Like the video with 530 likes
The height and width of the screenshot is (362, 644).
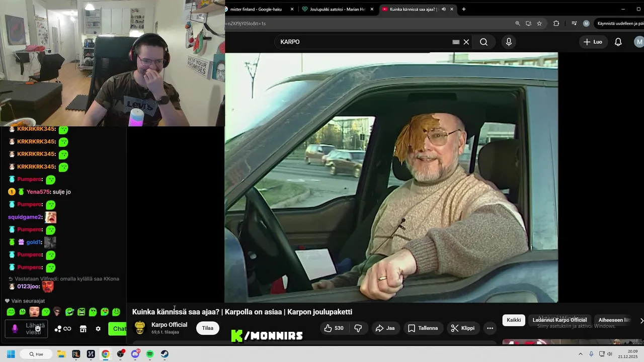coord(334,328)
